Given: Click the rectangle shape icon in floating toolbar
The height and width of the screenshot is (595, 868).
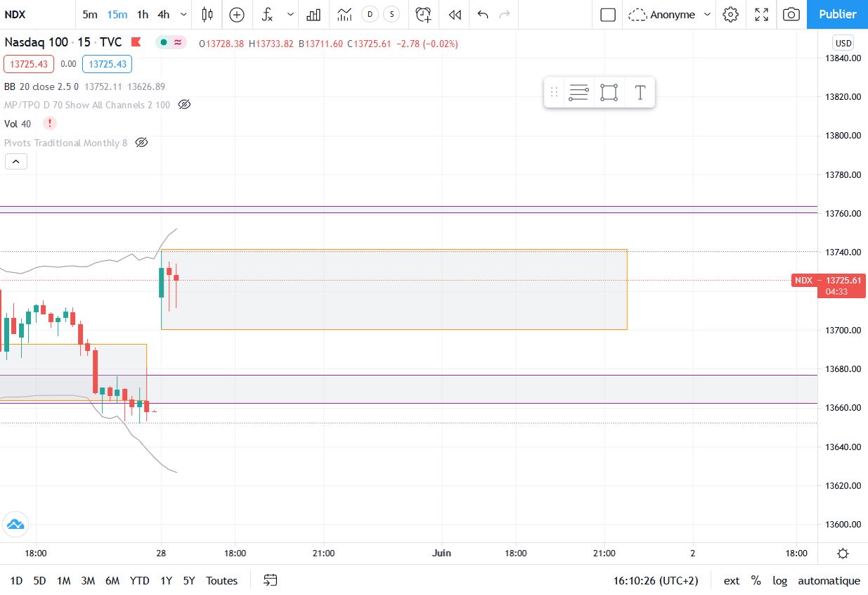Looking at the screenshot, I should pyautogui.click(x=609, y=92).
